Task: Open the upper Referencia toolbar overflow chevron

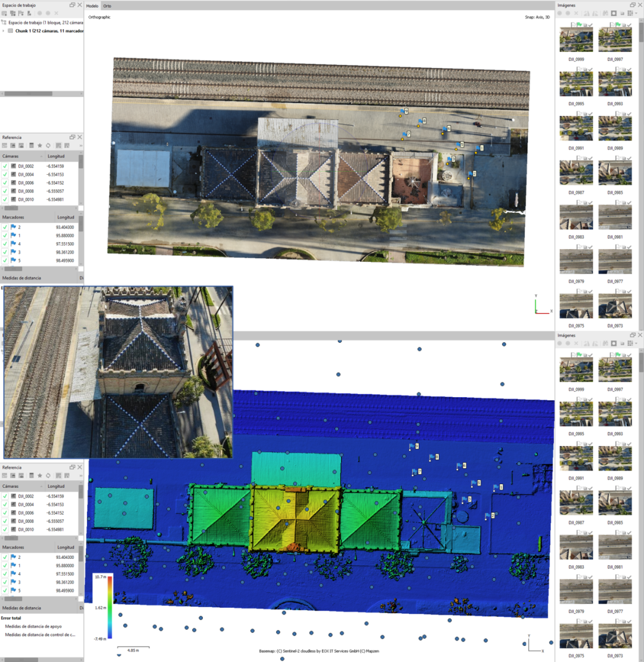Action: [80, 146]
